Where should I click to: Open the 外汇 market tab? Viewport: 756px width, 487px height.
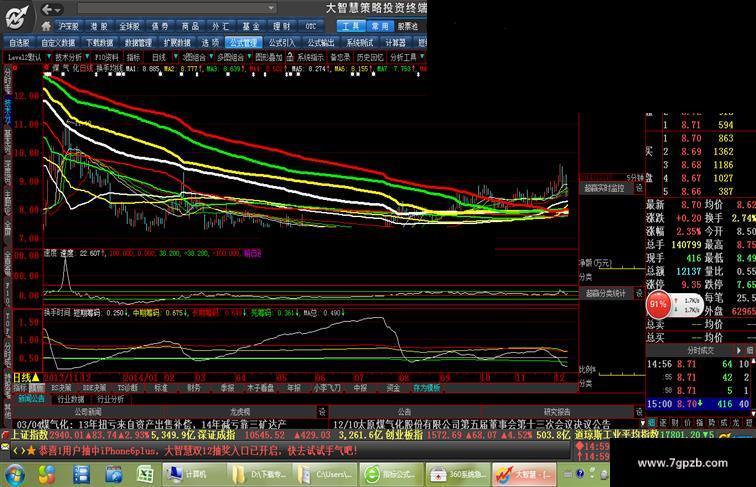pyautogui.click(x=220, y=26)
